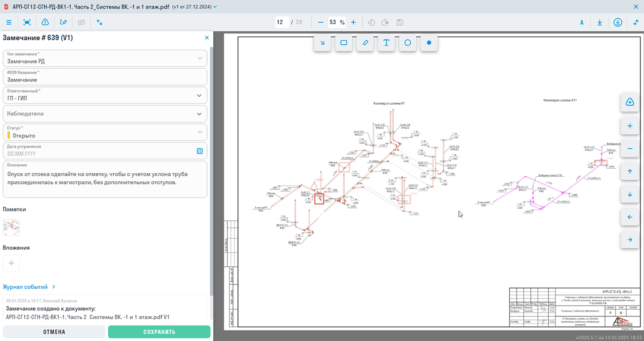Click the СОХРАНИТЬ button
This screenshot has height=341, width=644.
tap(159, 332)
